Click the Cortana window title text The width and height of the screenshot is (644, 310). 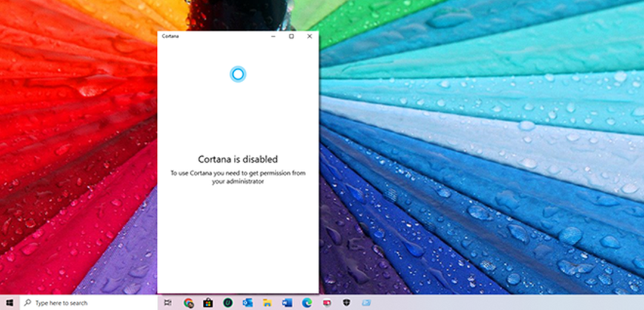(x=170, y=36)
